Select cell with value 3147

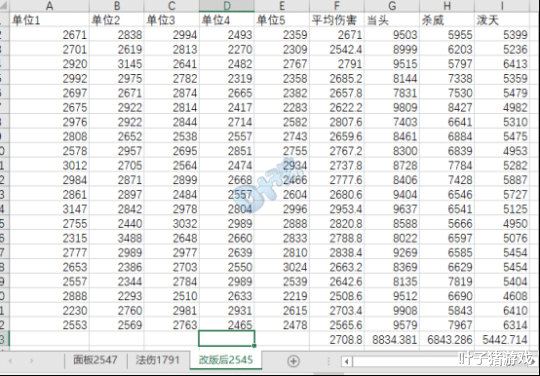pos(49,209)
